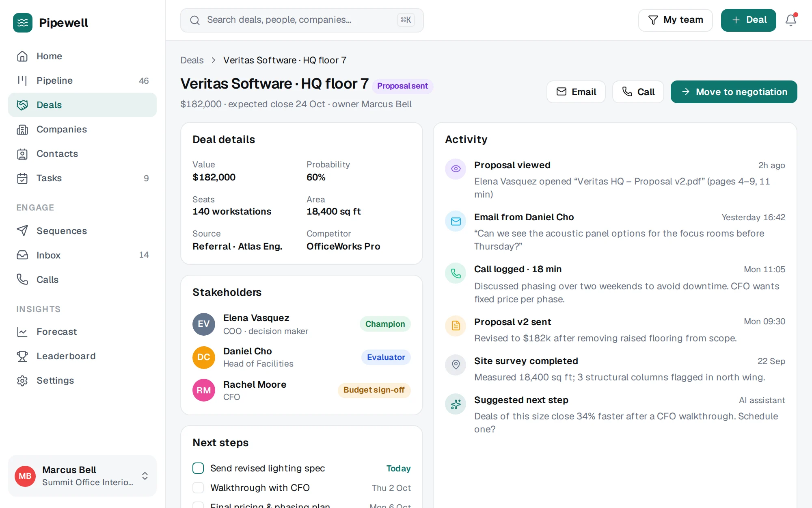The width and height of the screenshot is (812, 508).
Task: Click Move to negotiation
Action: pos(734,92)
